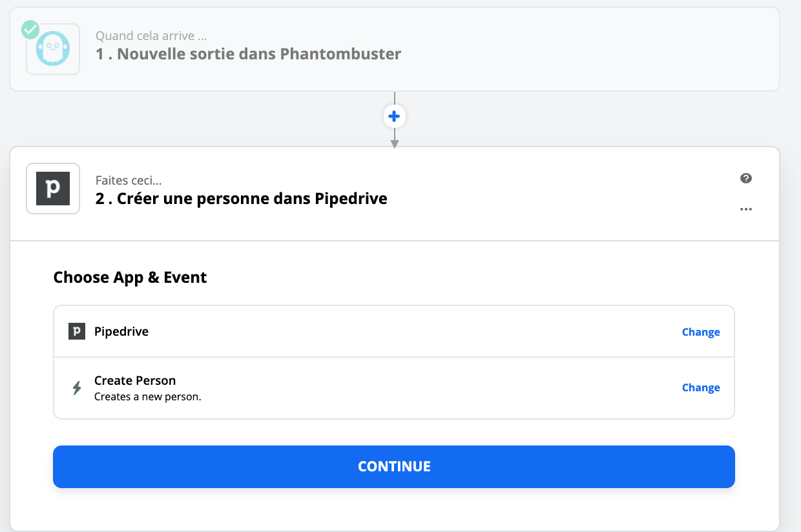Image resolution: width=801 pixels, height=532 pixels.
Task: Click the "Creates a new person." description
Action: click(148, 396)
